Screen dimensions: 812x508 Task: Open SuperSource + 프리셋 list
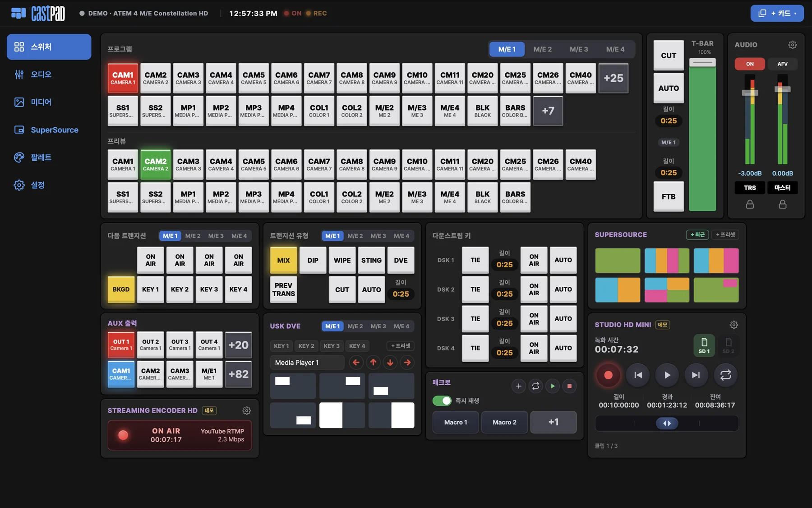click(725, 235)
